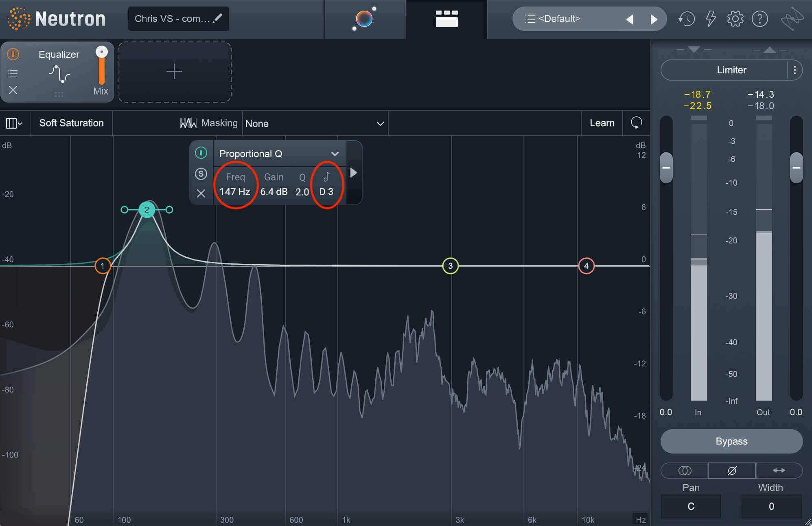Screen dimensions: 812x526
Task: Open the Limiter options three-dot menu
Action: coord(794,70)
